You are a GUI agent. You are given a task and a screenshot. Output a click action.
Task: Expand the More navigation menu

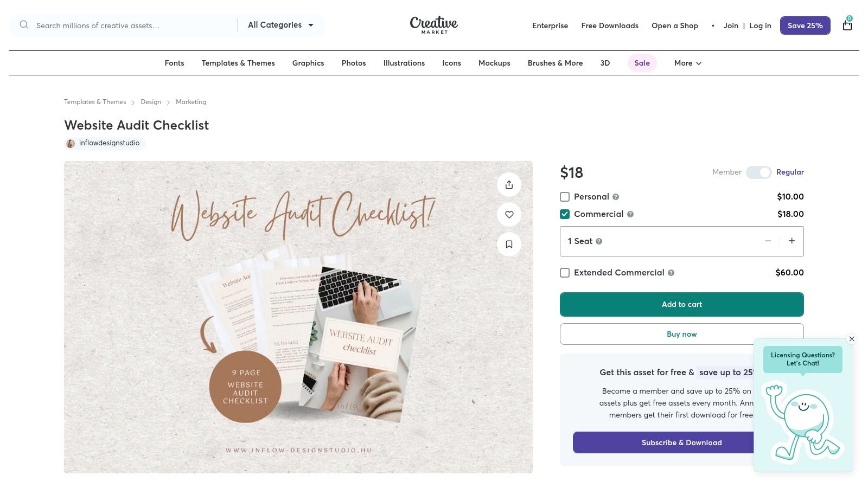687,63
